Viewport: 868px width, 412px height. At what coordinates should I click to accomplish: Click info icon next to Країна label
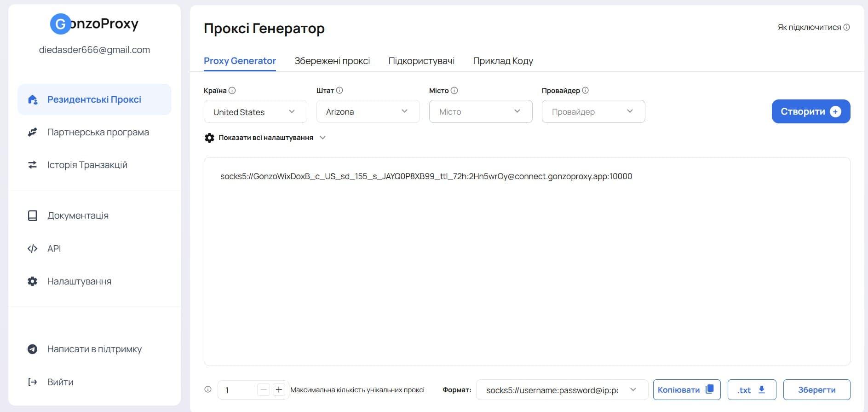(232, 91)
